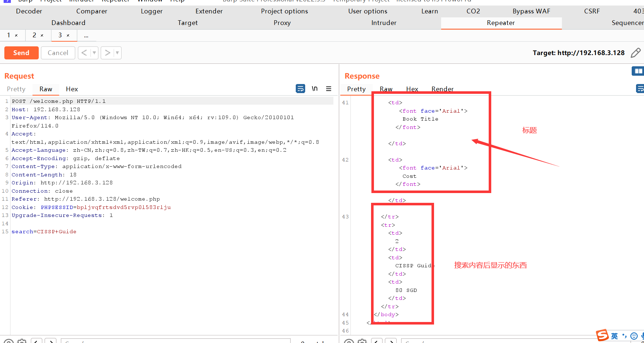Screen dimensions: 644x343
Task: Click the 'Book Title' text in response
Action: pyautogui.click(x=420, y=119)
